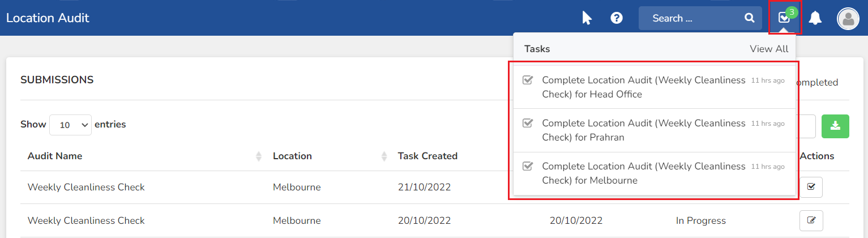Tick the checkbox icon for Melbourne task
This screenshot has height=238, width=868.
[x=527, y=166]
